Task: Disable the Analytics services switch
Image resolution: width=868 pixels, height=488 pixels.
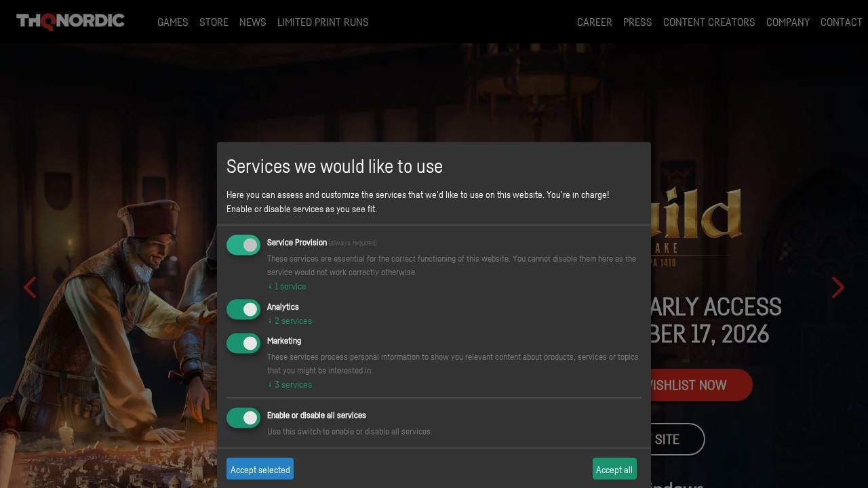Action: tap(243, 309)
